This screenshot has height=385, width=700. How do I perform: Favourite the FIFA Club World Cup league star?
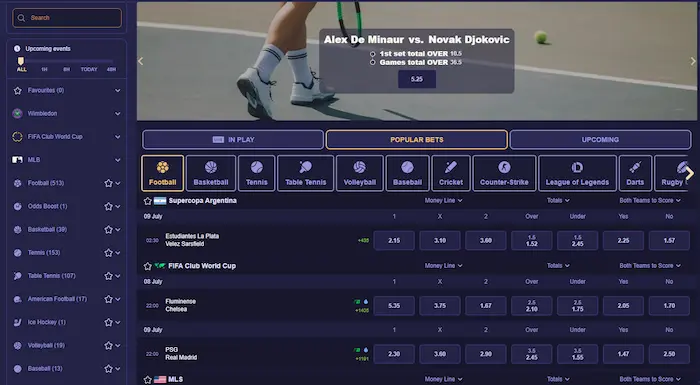(148, 266)
